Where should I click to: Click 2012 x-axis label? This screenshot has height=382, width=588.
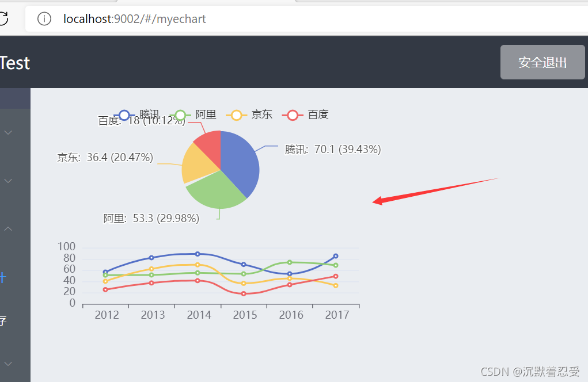[x=107, y=315]
